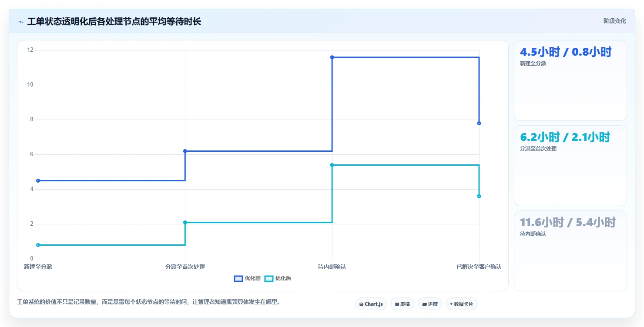The width and height of the screenshot is (644, 327).
Task: Click the y-axis value 10
Action: tap(30, 85)
